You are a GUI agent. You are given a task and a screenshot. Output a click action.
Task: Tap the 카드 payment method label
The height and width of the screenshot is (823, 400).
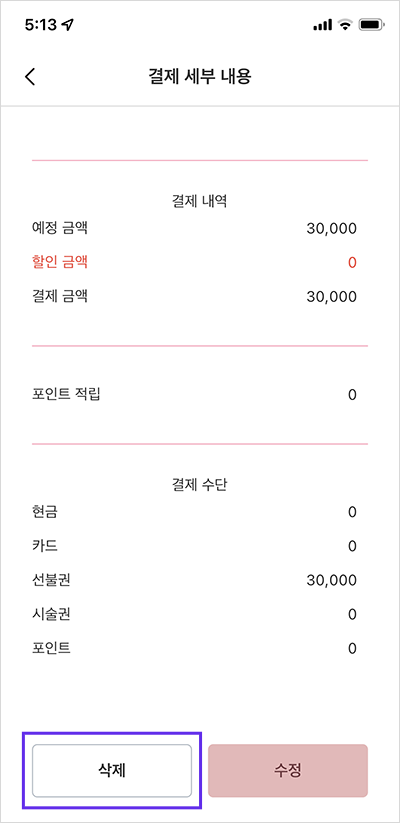[x=45, y=546]
